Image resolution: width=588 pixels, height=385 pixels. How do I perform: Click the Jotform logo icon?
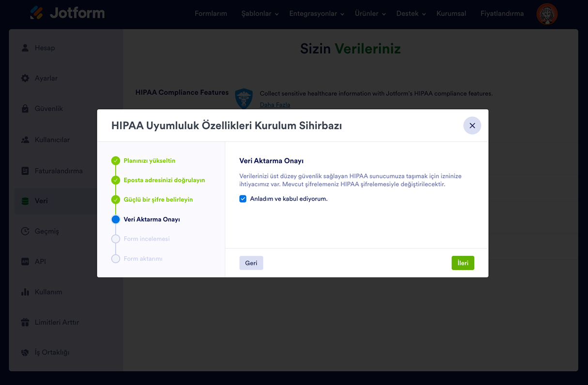tap(36, 13)
